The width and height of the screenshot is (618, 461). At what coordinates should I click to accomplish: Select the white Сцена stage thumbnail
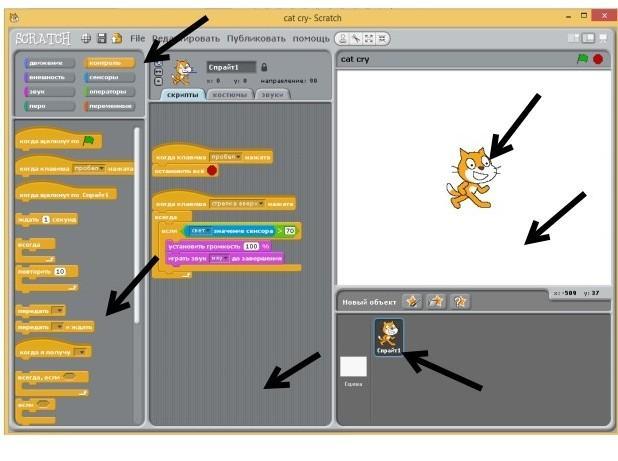[354, 366]
